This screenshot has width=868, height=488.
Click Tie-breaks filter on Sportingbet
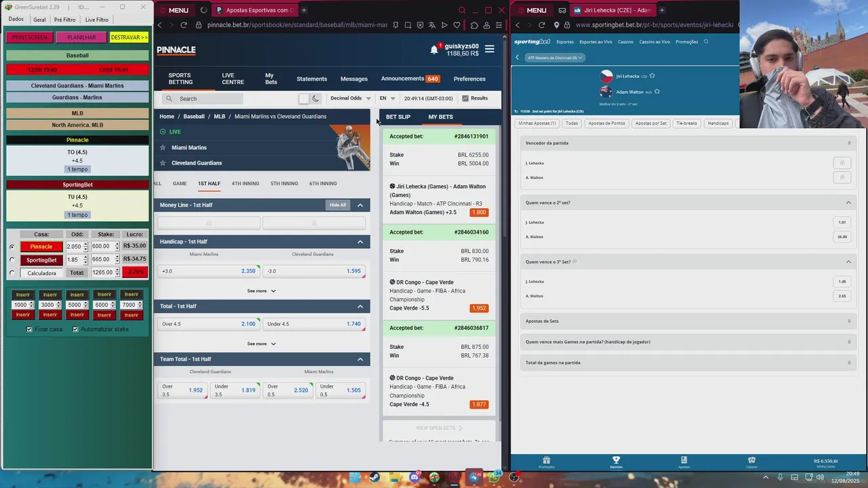(x=686, y=123)
